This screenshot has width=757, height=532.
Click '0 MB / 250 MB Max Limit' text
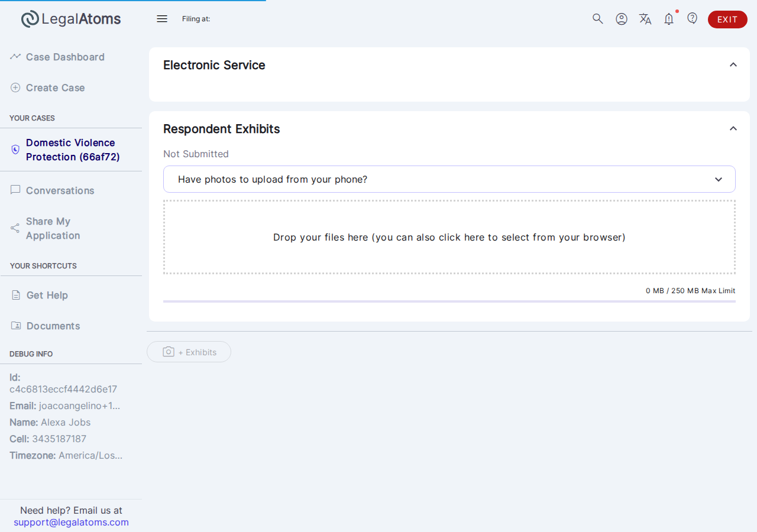691,291
